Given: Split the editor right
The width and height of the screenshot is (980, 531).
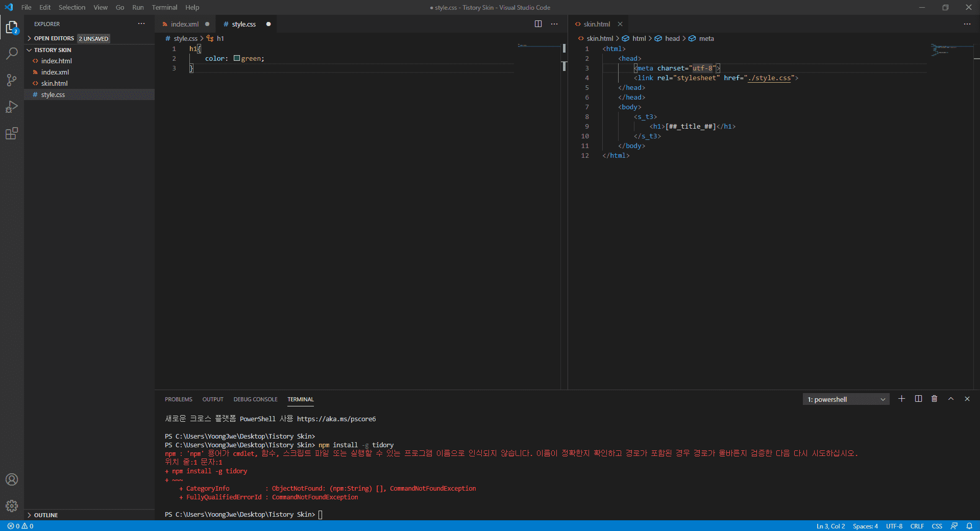Looking at the screenshot, I should (538, 24).
